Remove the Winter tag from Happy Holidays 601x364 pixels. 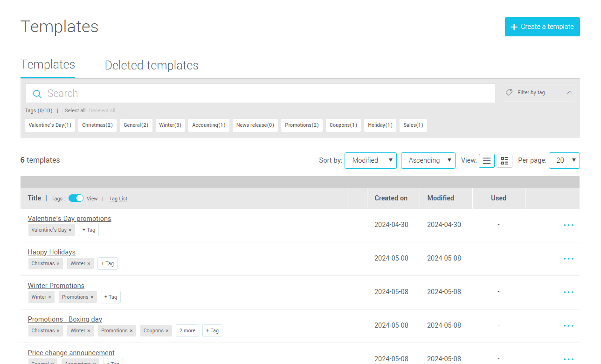pyautogui.click(x=89, y=263)
